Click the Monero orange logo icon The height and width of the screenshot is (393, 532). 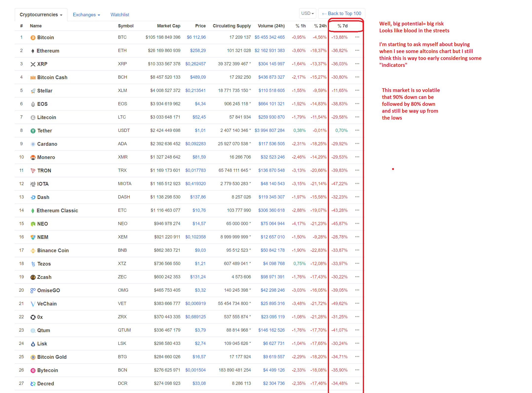click(33, 157)
